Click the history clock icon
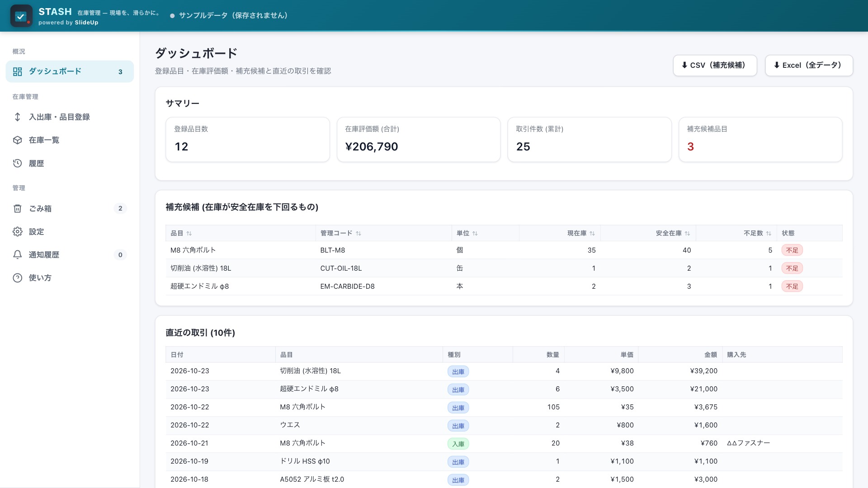Screen dimensions: 868x488 coord(18,164)
